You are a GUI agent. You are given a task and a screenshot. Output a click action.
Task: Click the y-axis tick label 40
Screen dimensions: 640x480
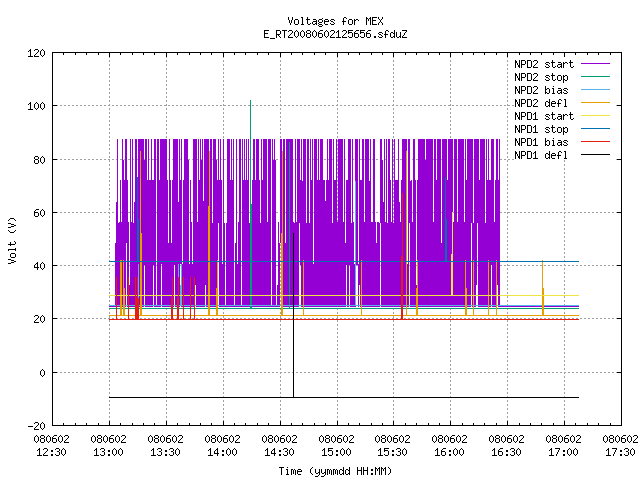[x=39, y=266]
